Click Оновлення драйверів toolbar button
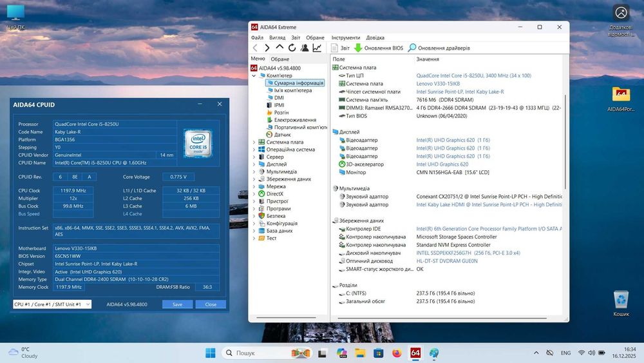This screenshot has height=363, width=644. 439,48
